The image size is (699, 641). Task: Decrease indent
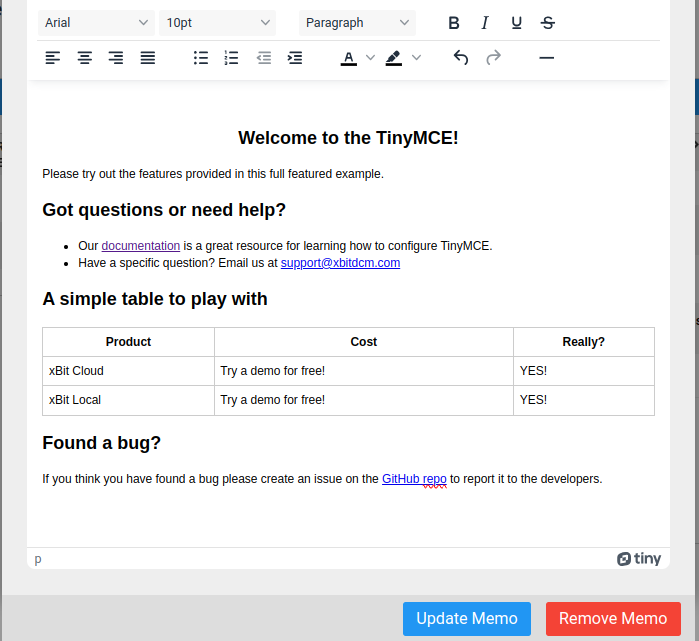(x=264, y=58)
